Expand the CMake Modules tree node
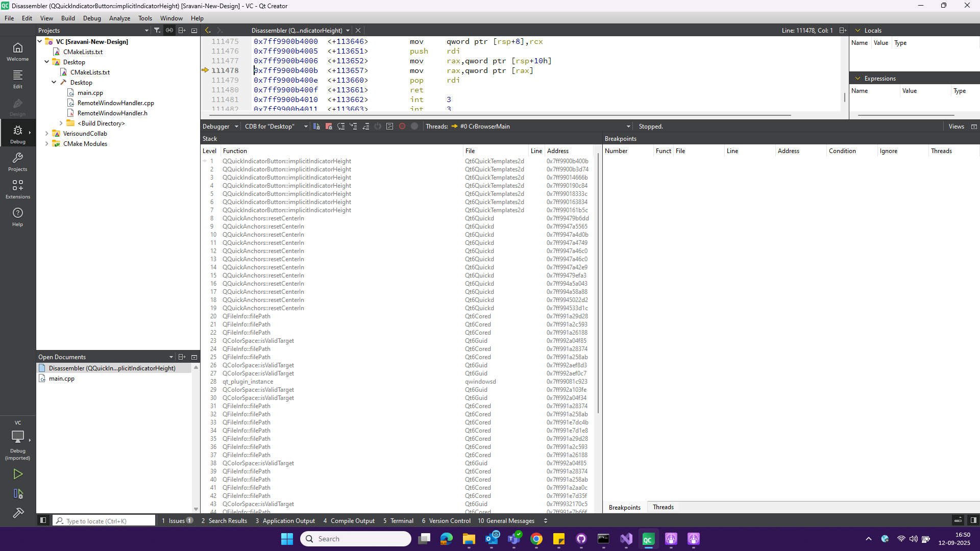Image resolution: width=980 pixels, height=551 pixels. (x=47, y=143)
